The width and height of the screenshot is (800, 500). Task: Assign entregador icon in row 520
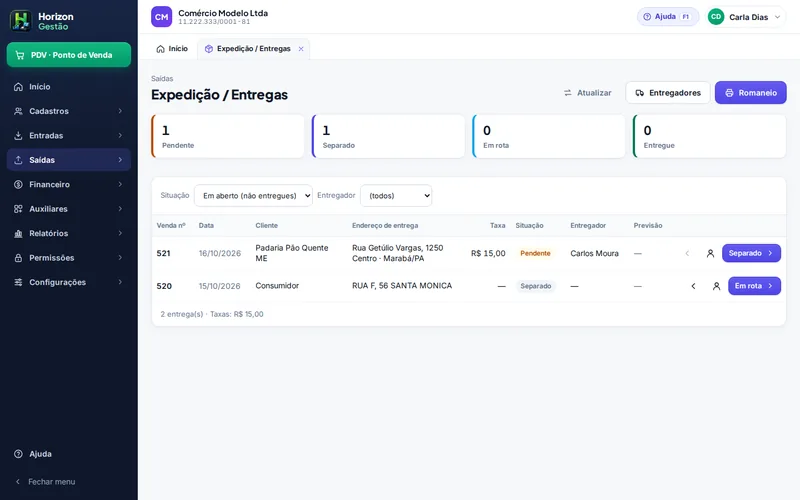[x=716, y=286]
